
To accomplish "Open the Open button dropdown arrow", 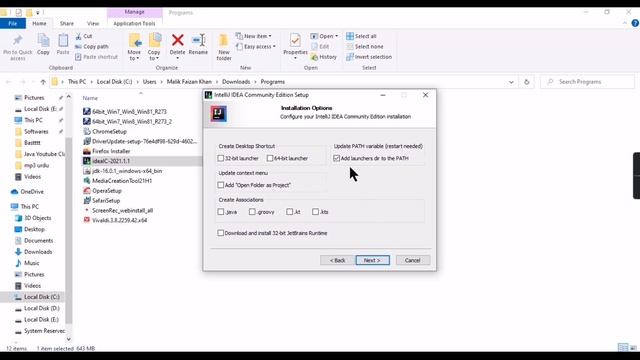I will (336, 36).
